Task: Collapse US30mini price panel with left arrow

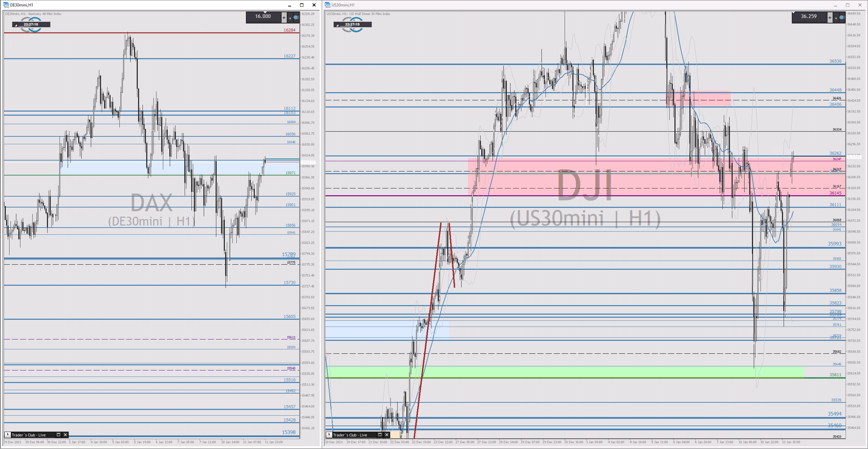Action: [x=836, y=18]
